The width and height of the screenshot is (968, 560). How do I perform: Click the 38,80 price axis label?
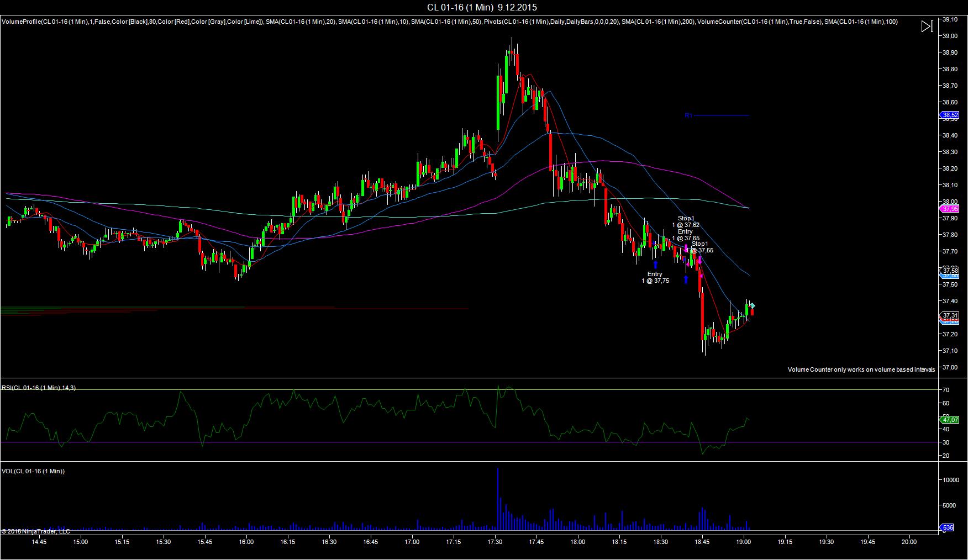click(950, 69)
